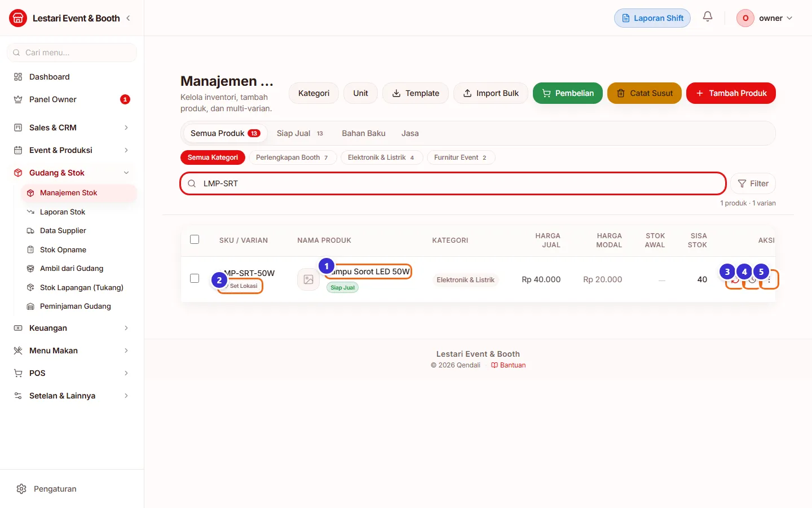
Task: Click the Laporan Stok trend icon
Action: tap(30, 212)
